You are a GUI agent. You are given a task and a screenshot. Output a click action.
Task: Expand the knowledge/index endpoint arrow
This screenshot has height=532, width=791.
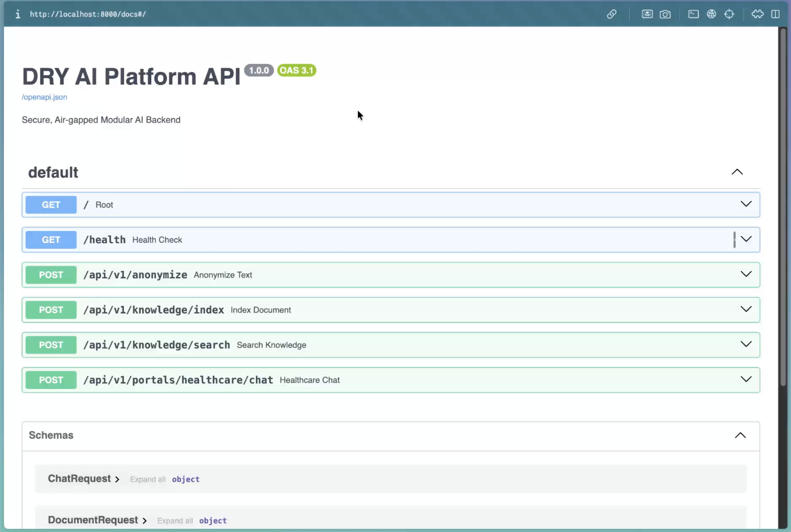(x=746, y=309)
